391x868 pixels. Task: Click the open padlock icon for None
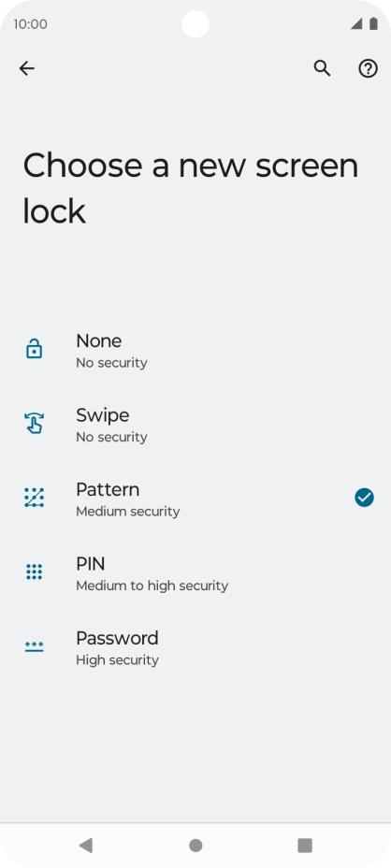(35, 350)
